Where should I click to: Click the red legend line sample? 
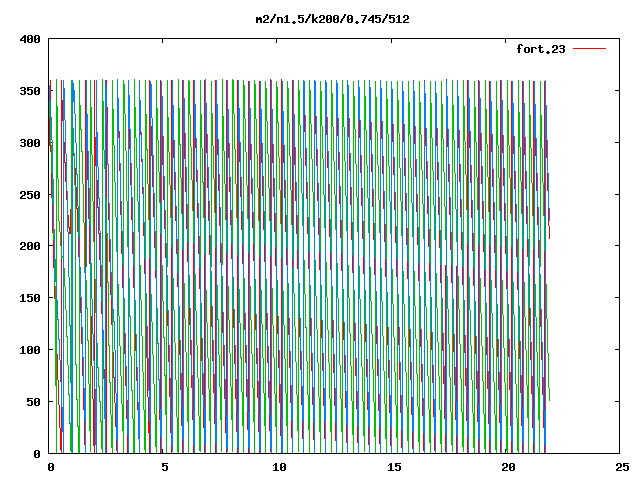(589, 49)
